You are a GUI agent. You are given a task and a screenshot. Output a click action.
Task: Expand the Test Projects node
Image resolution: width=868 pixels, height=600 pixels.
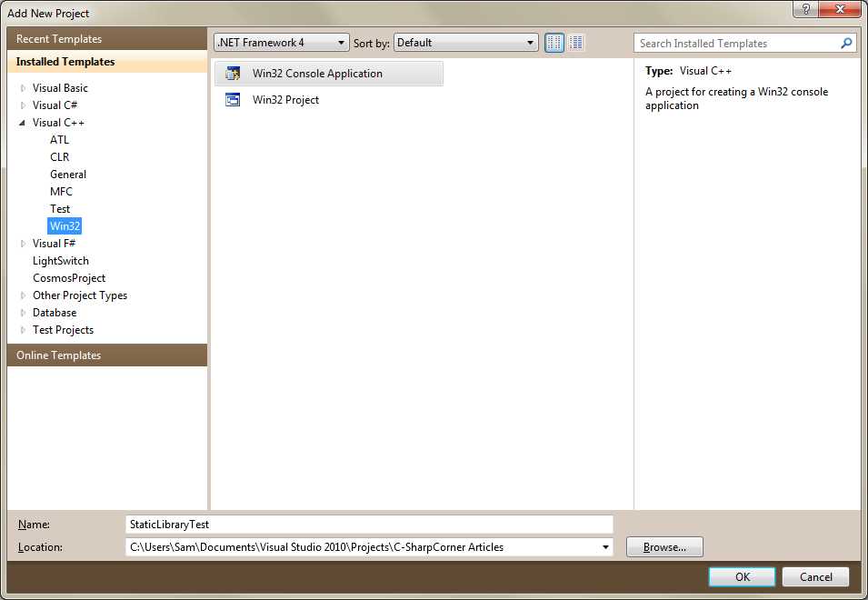coord(23,330)
